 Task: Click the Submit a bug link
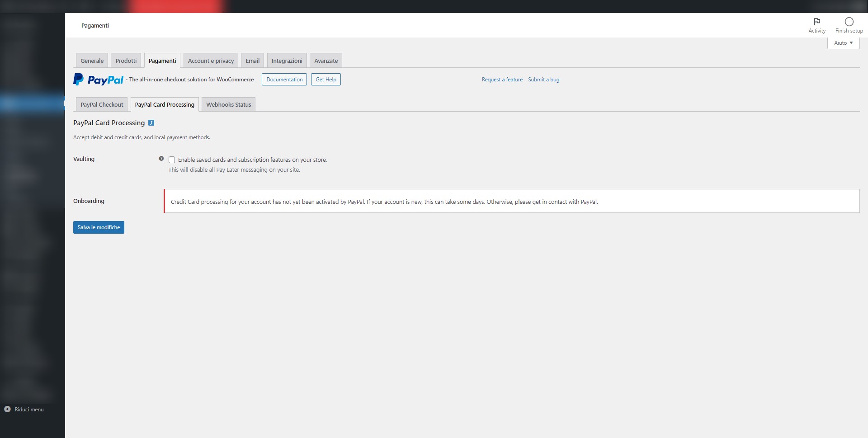pyautogui.click(x=543, y=79)
